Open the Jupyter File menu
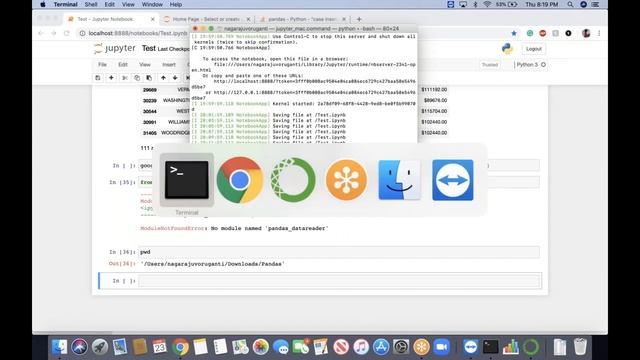Screen dimensions: 640x360 click(102, 64)
